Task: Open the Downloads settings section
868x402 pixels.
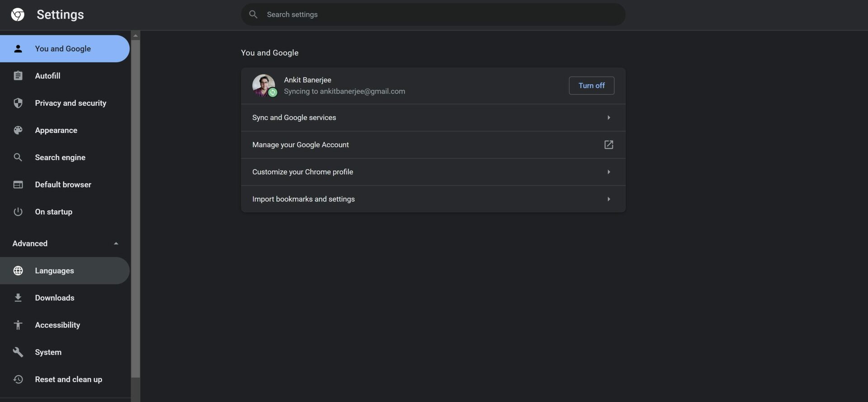Action: (55, 298)
